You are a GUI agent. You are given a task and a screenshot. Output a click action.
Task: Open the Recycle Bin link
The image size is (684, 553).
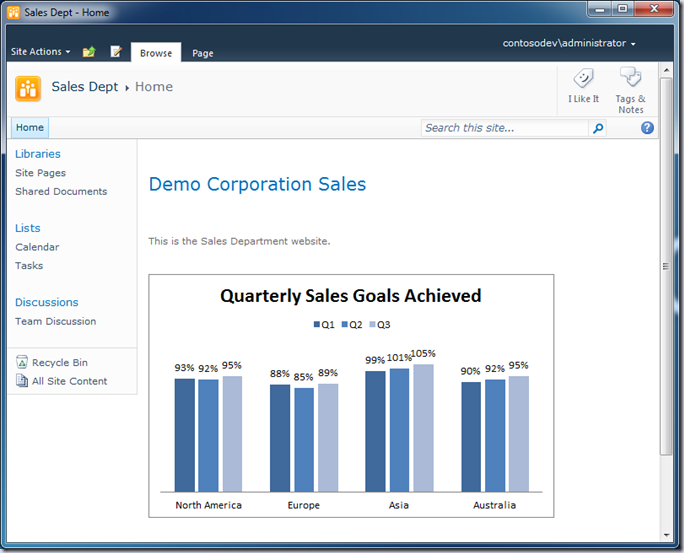click(x=60, y=362)
